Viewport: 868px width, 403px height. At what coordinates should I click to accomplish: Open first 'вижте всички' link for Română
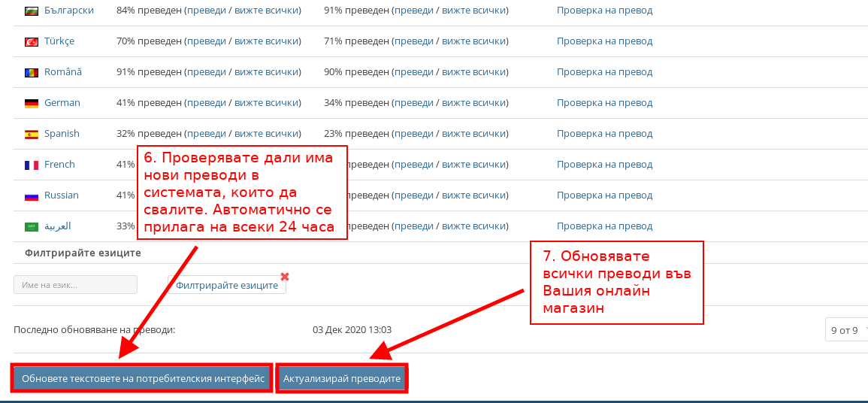[266, 72]
